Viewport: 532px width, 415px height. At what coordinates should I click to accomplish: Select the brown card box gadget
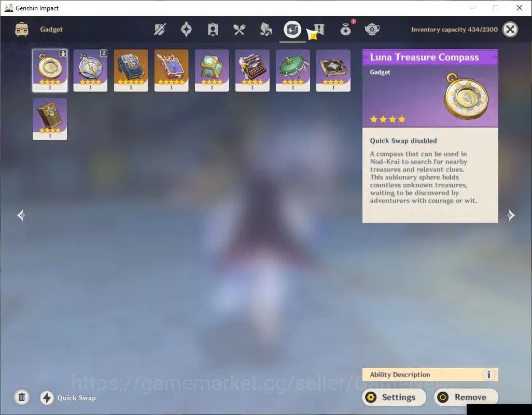pos(50,119)
